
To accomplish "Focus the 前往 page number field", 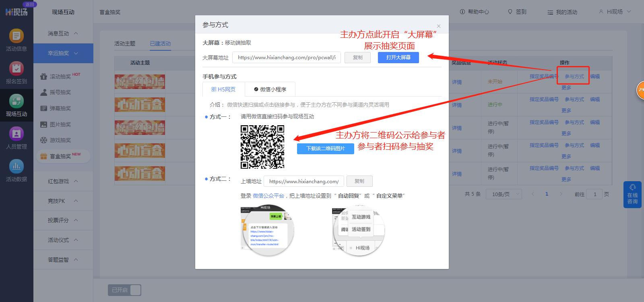I will tap(595, 194).
